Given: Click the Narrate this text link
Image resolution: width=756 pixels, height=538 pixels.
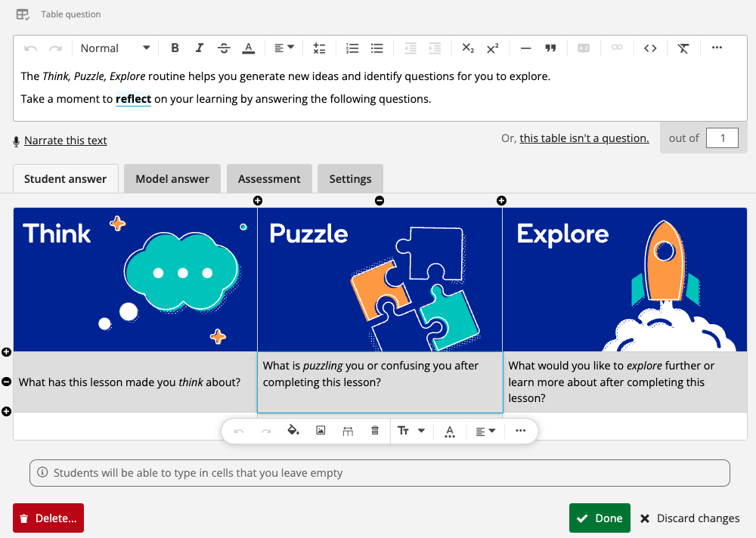Looking at the screenshot, I should (66, 141).
